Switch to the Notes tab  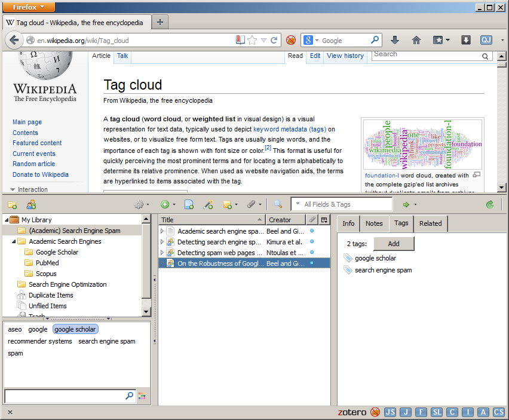tap(374, 223)
